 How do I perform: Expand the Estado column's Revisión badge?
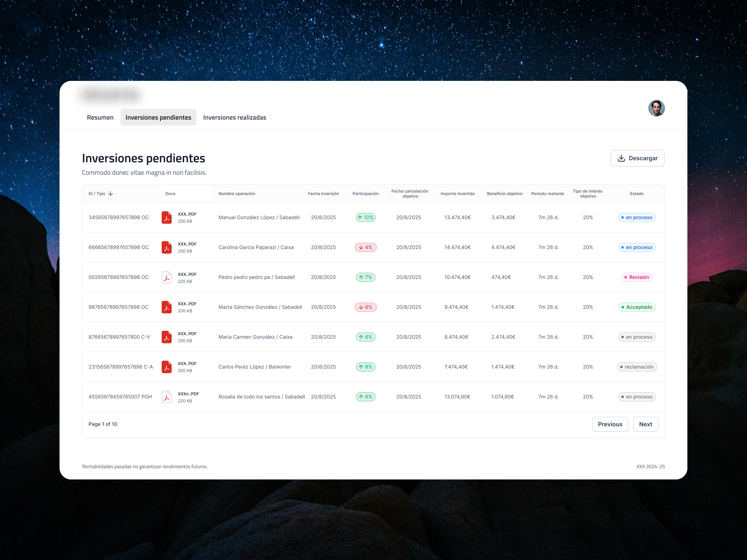[637, 277]
